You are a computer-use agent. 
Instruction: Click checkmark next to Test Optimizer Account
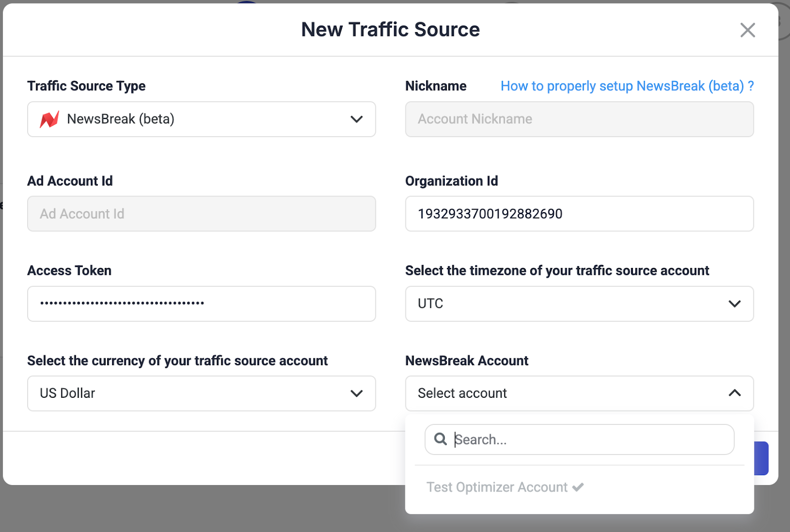click(578, 487)
